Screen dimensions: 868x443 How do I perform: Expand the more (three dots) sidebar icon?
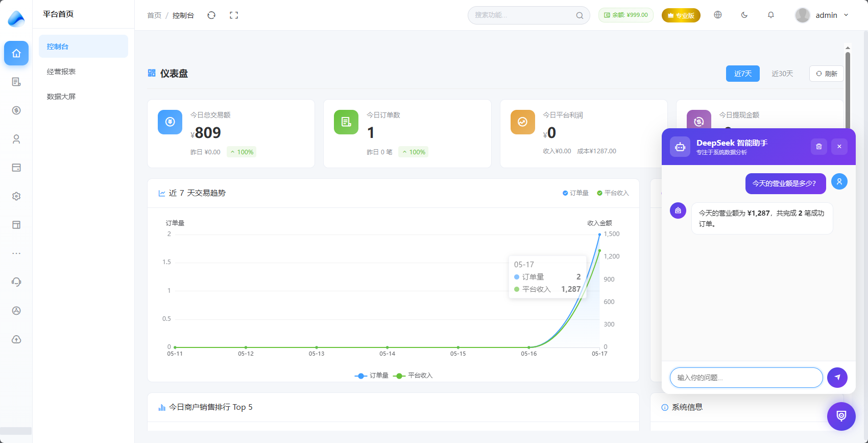16,253
